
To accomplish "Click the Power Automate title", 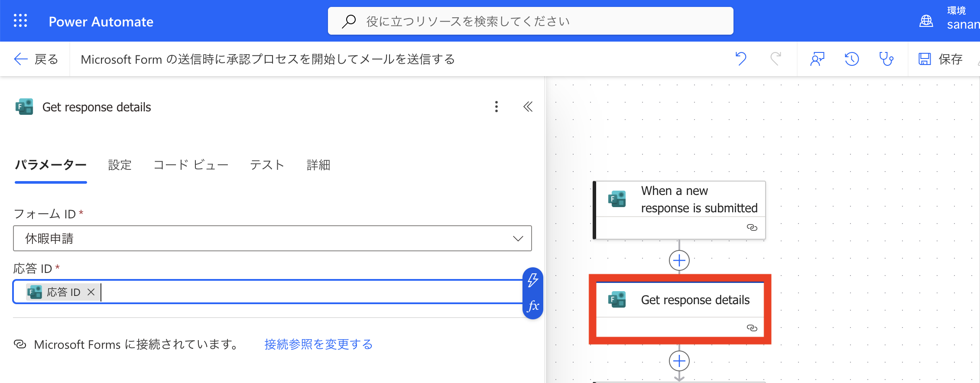I will 101,22.
